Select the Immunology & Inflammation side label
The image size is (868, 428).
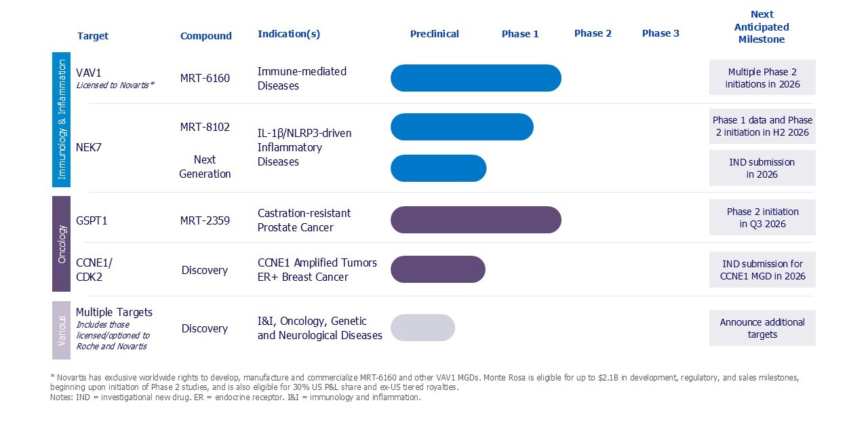(x=61, y=119)
